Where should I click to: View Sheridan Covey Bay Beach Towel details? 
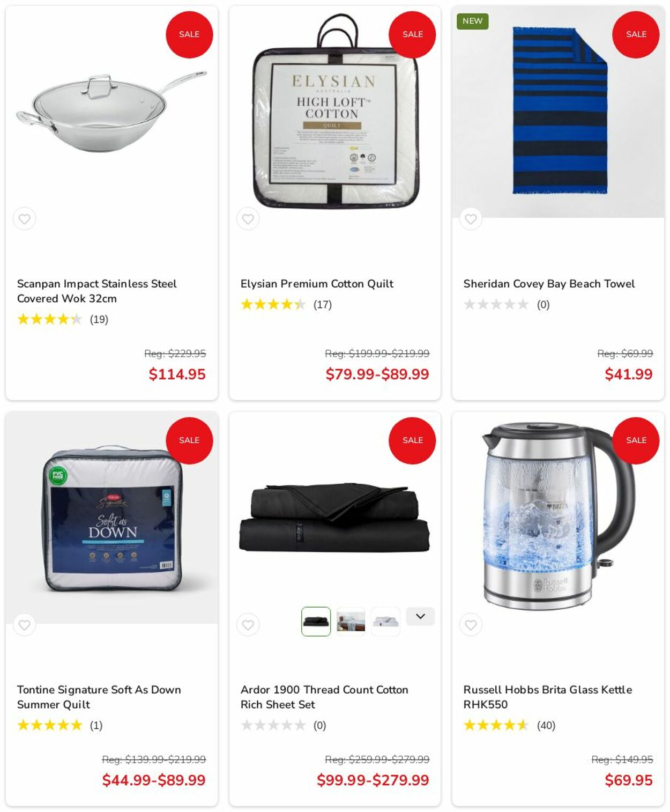549,284
